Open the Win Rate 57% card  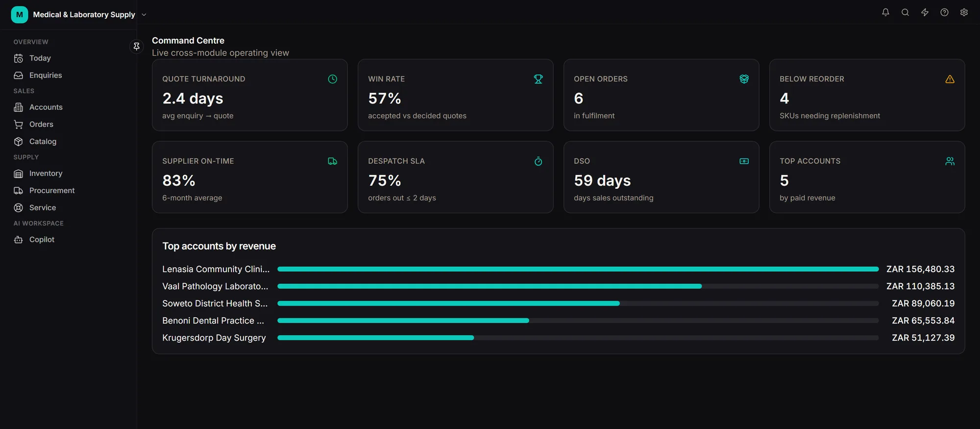(456, 95)
